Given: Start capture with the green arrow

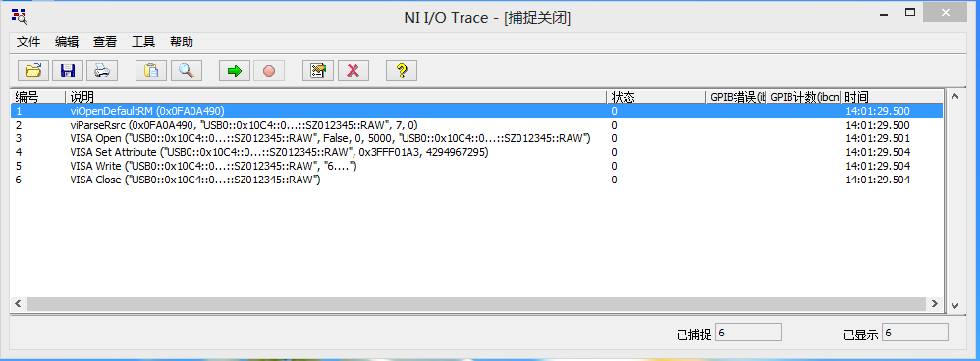Looking at the screenshot, I should click(x=235, y=71).
